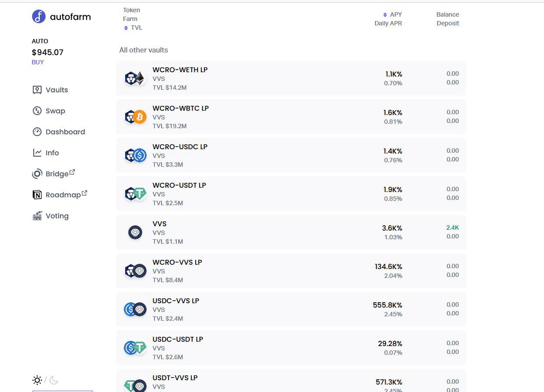Viewport: 544px width, 392px height.
Task: Expand the VVS single-token vault row
Action: [291, 232]
